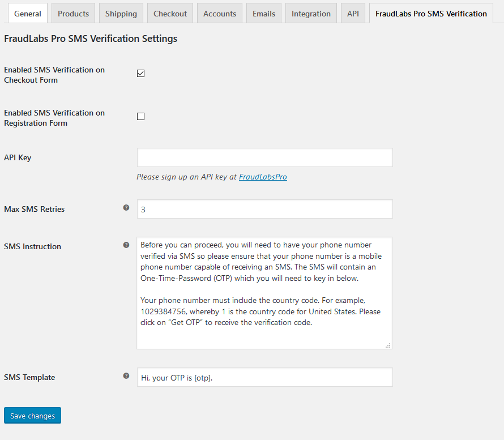The width and height of the screenshot is (504, 440).
Task: Click inside the SMS Template field
Action: [265, 377]
